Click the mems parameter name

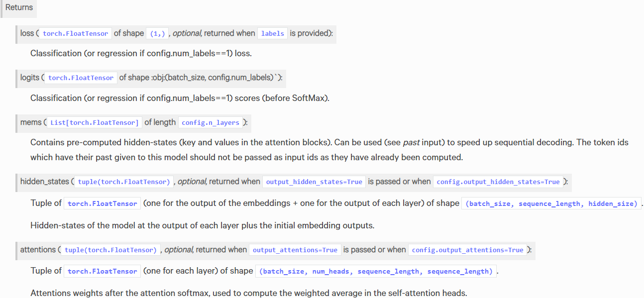[31, 122]
